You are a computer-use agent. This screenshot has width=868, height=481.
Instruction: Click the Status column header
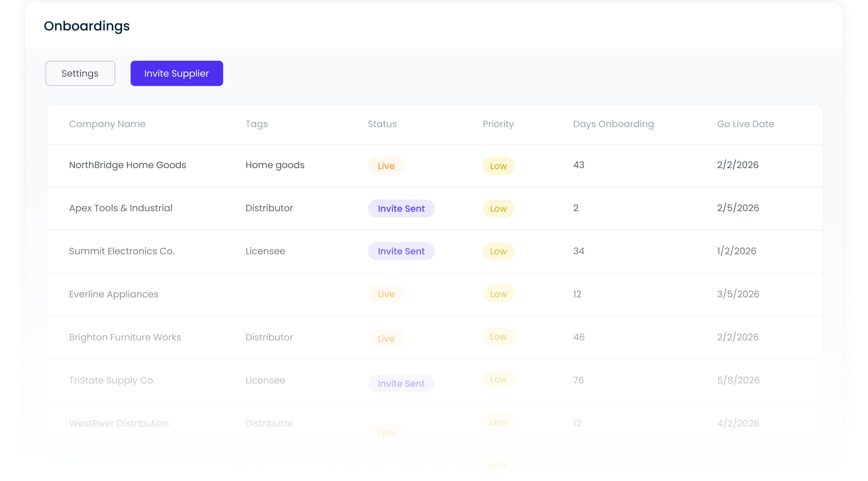(382, 124)
